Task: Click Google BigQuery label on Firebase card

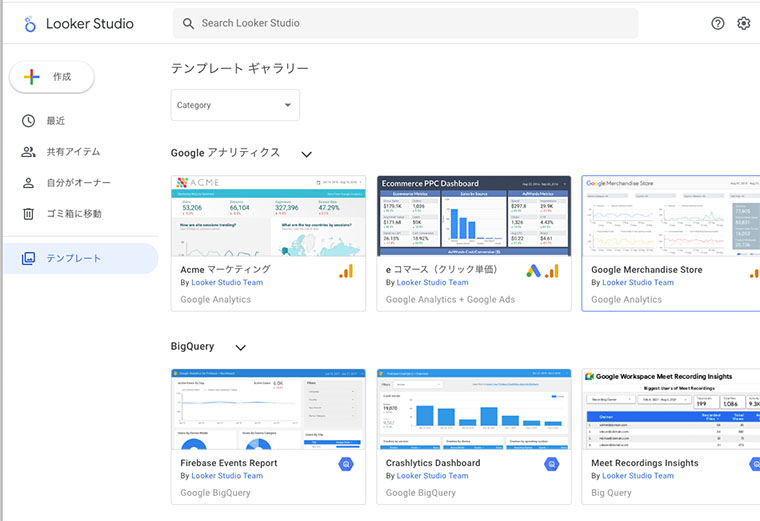Action: (x=215, y=493)
